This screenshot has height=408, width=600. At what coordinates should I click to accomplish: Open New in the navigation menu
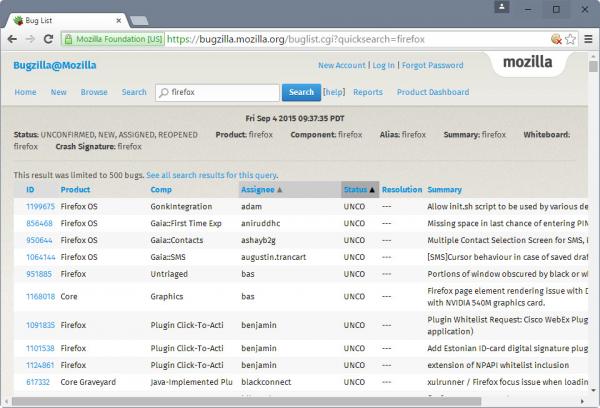(x=59, y=92)
